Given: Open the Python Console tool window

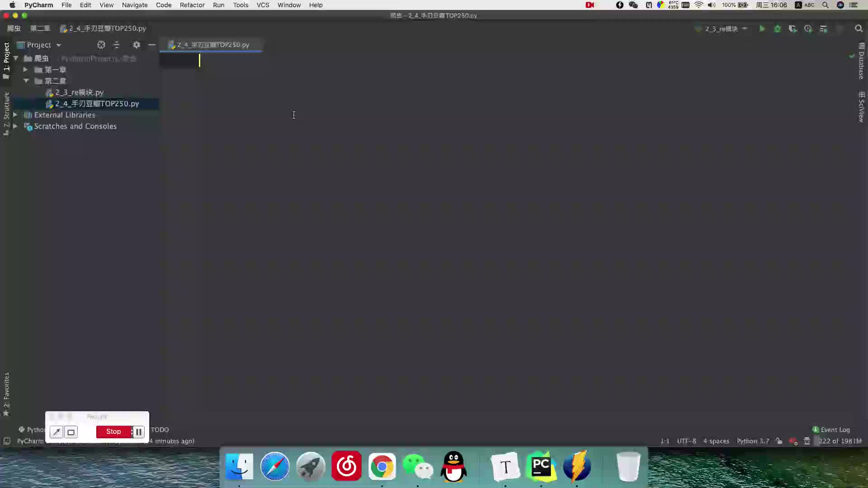Looking at the screenshot, I should point(31,430).
